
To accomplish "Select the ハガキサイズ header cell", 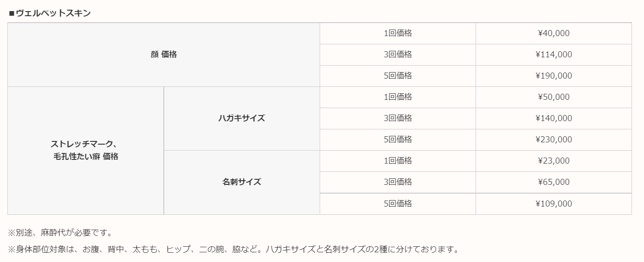I will point(242,118).
